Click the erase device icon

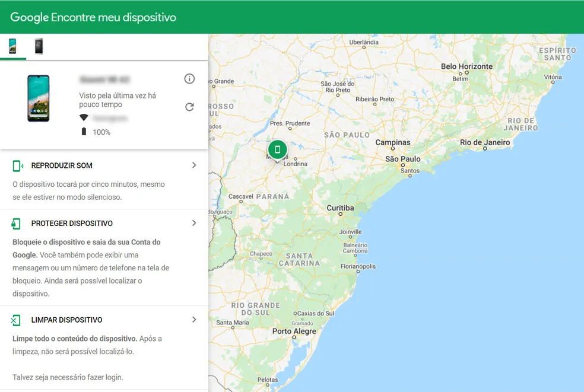coord(16,320)
